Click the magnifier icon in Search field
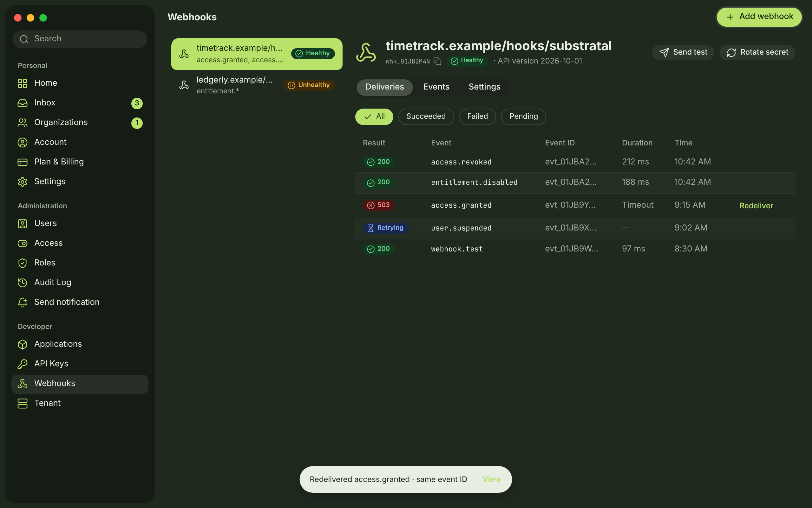The image size is (812, 508). click(24, 39)
